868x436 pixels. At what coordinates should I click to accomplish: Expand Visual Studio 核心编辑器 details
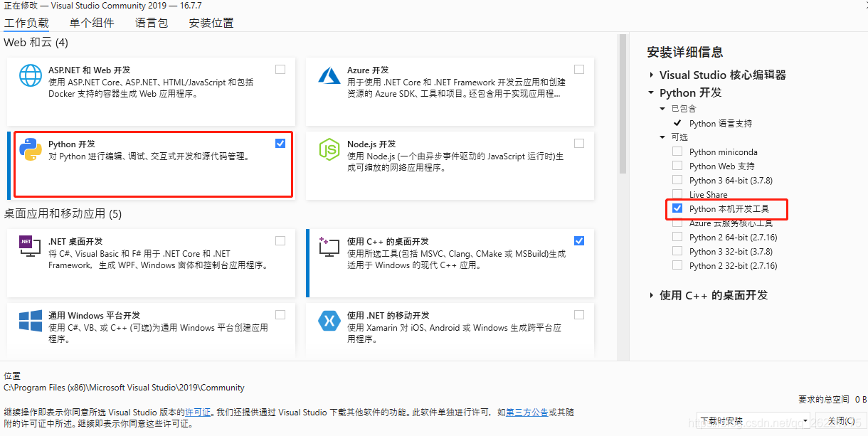point(652,75)
